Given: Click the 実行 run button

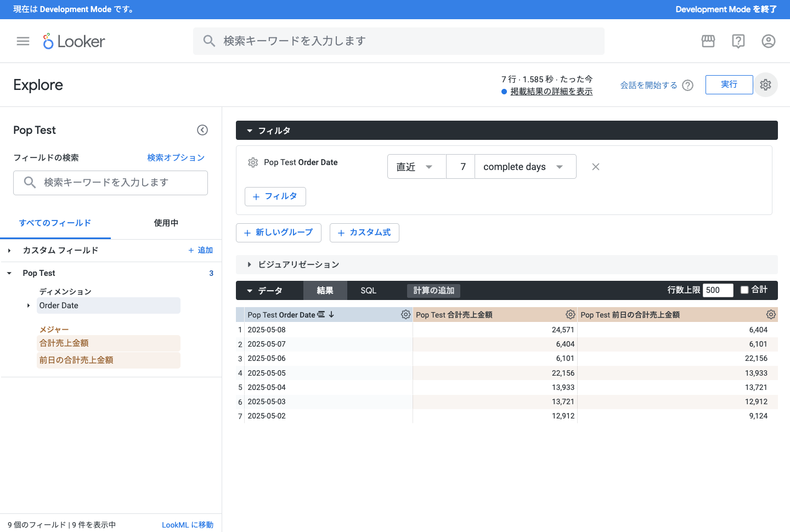Looking at the screenshot, I should 729,84.
